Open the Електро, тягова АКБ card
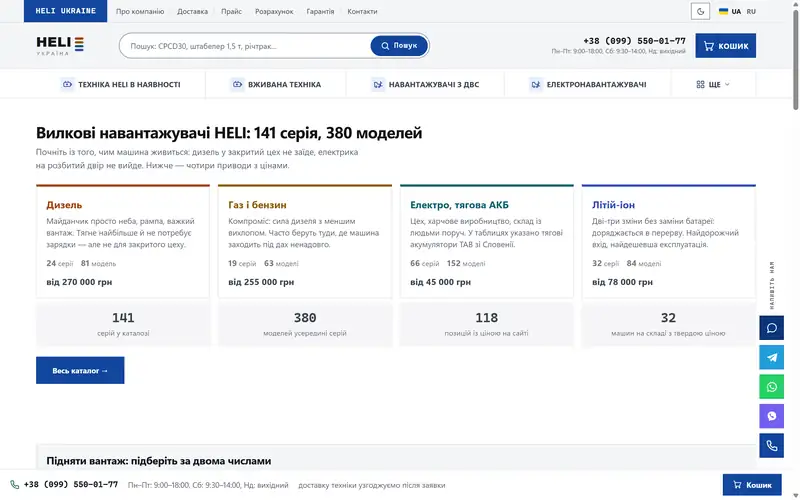The width and height of the screenshot is (800, 500). coord(487,241)
